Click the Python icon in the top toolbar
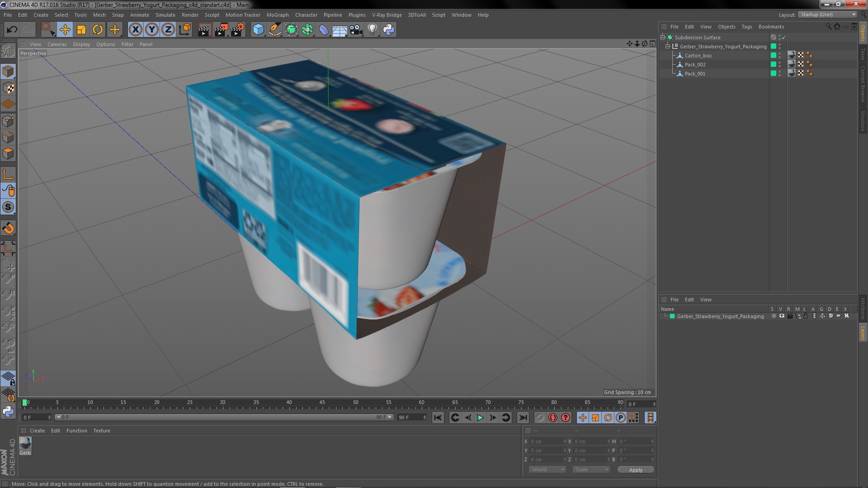 click(x=389, y=30)
